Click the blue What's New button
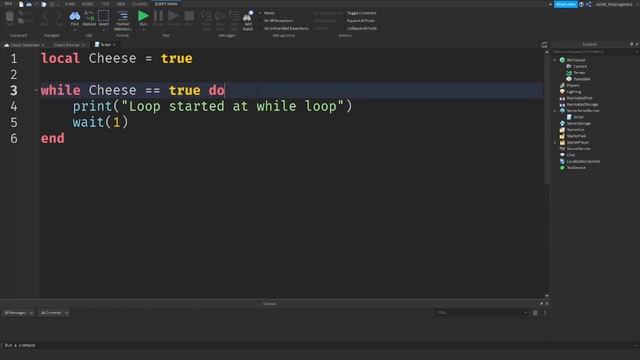This screenshot has height=360, width=640. click(565, 4)
